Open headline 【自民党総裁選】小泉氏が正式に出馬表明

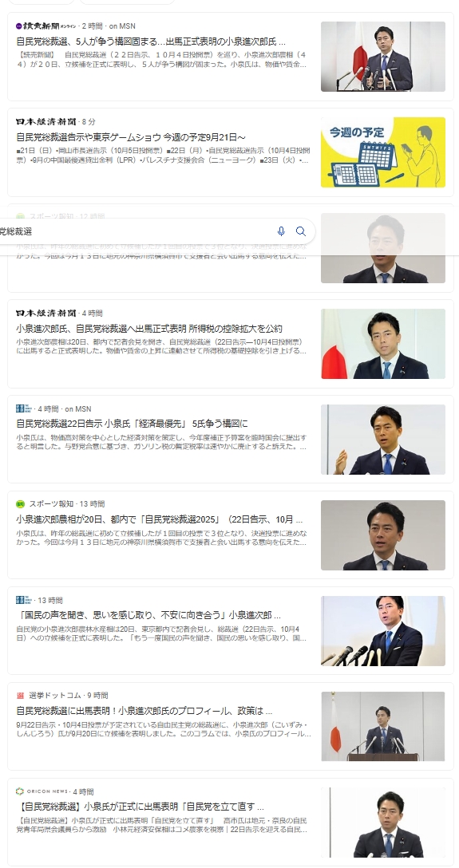[x=140, y=807]
